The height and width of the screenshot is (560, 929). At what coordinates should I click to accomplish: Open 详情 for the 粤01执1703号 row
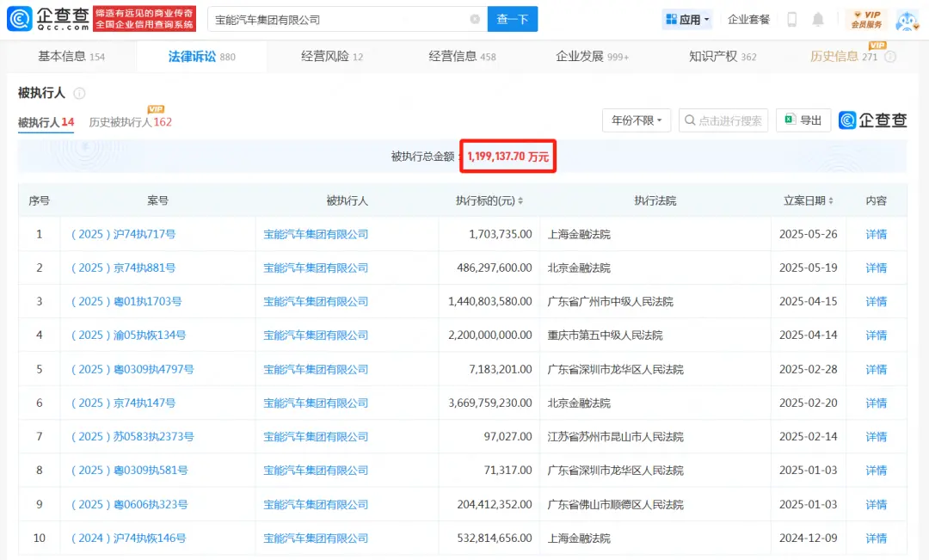point(877,302)
